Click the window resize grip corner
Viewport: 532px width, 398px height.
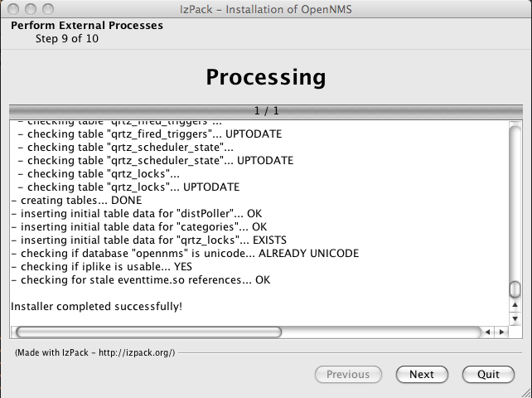click(x=526, y=392)
